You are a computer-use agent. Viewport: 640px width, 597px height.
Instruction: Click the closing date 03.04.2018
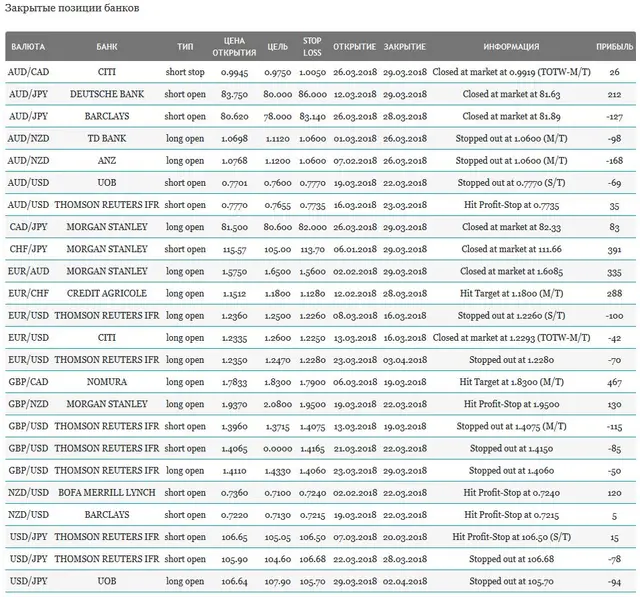[404, 360]
